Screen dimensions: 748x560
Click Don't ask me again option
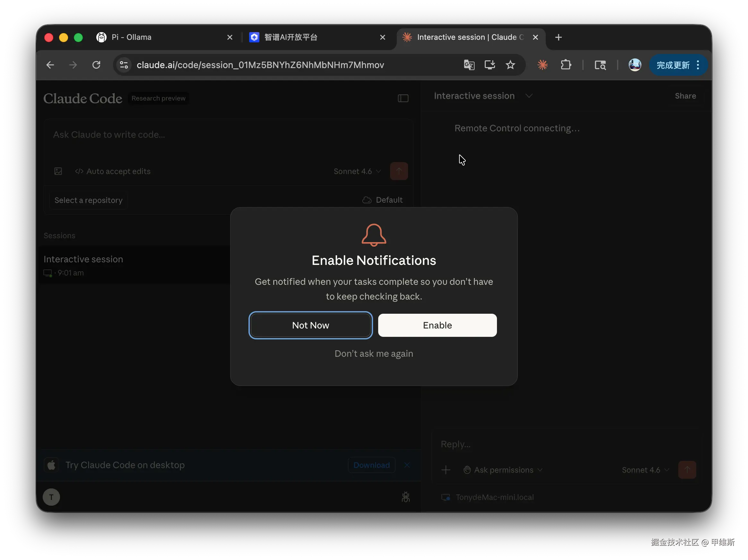click(x=374, y=354)
